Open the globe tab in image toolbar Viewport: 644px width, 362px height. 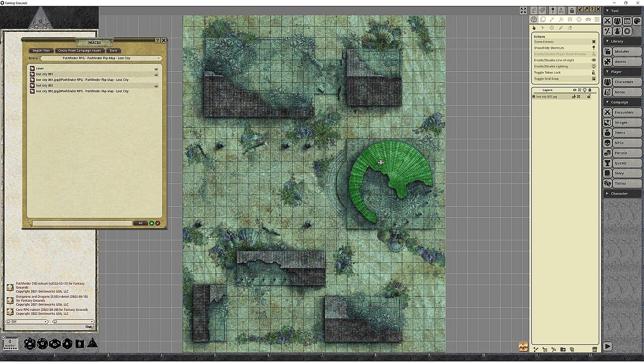tap(534, 20)
